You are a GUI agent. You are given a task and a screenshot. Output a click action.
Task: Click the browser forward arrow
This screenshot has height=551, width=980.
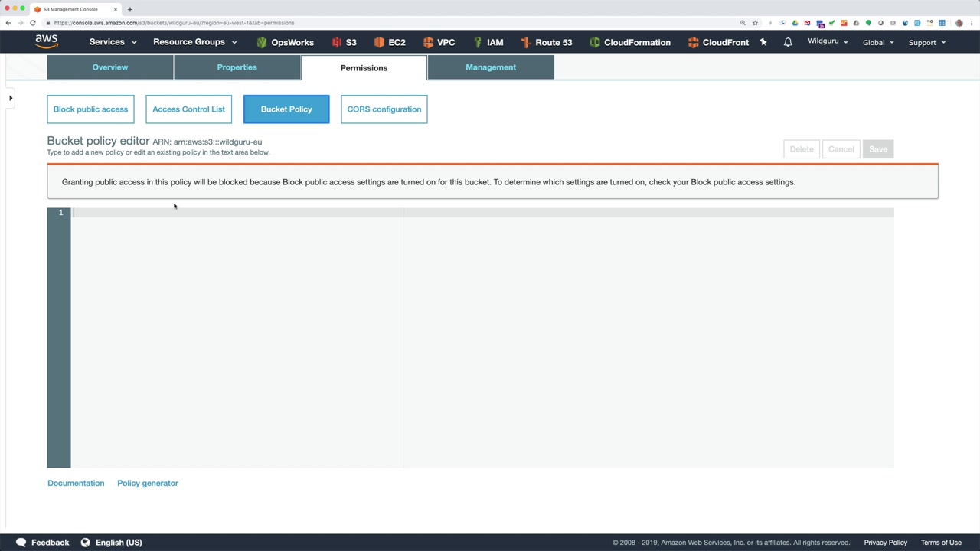(x=21, y=23)
